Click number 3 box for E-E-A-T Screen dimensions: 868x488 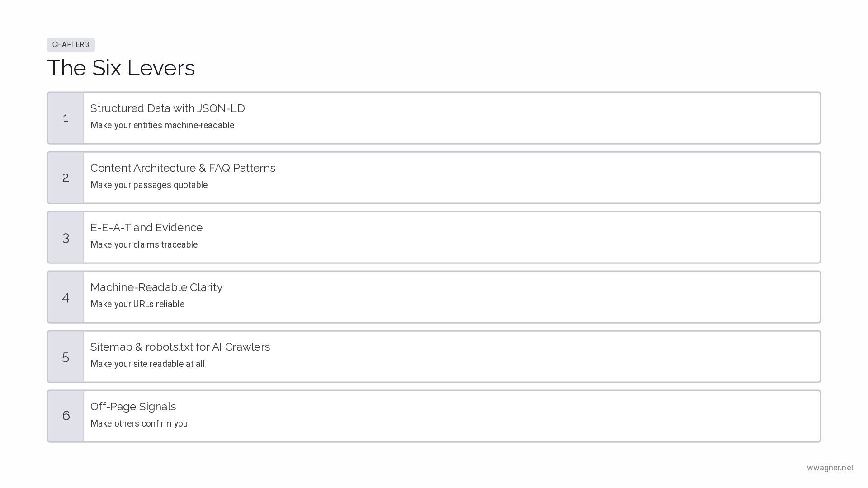coord(66,237)
